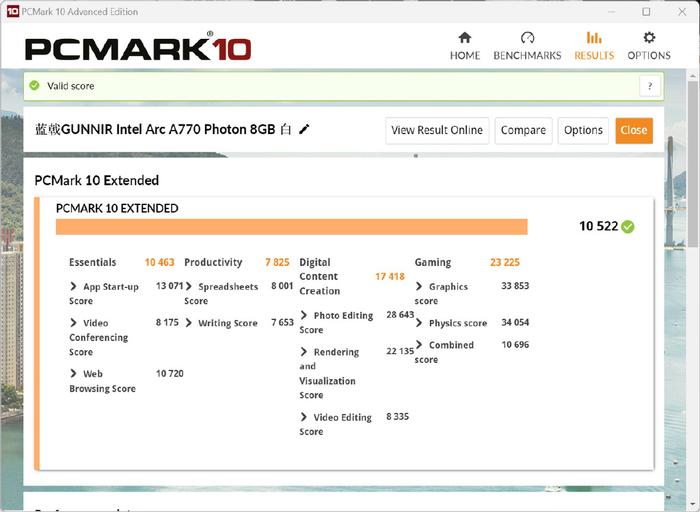Viewport: 700px width, 512px height.
Task: Click the panel divider handle below result title
Action: pos(416,156)
